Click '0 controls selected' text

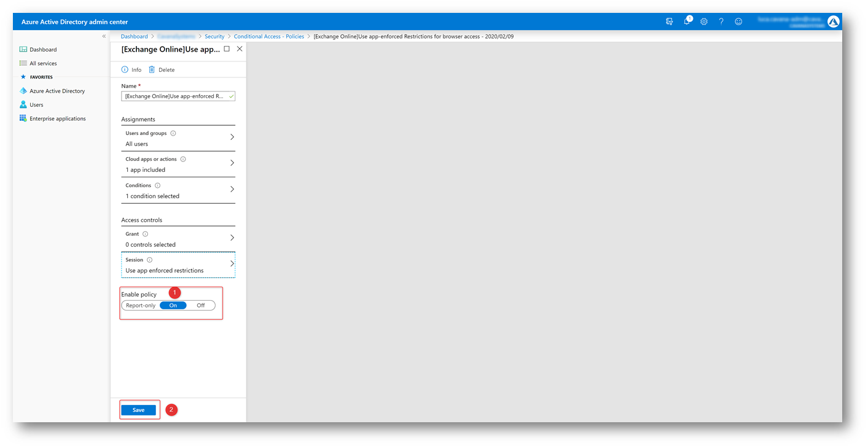(151, 245)
